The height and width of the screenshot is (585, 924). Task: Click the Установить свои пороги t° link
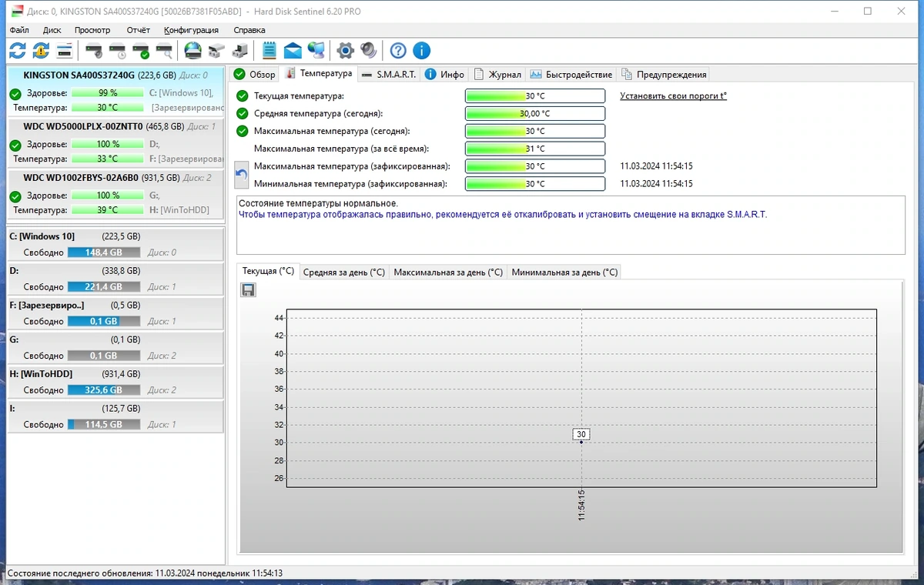pyautogui.click(x=673, y=96)
